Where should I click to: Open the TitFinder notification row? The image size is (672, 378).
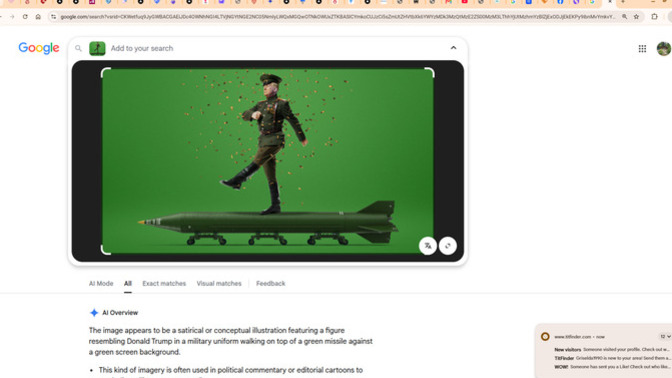[612, 358]
